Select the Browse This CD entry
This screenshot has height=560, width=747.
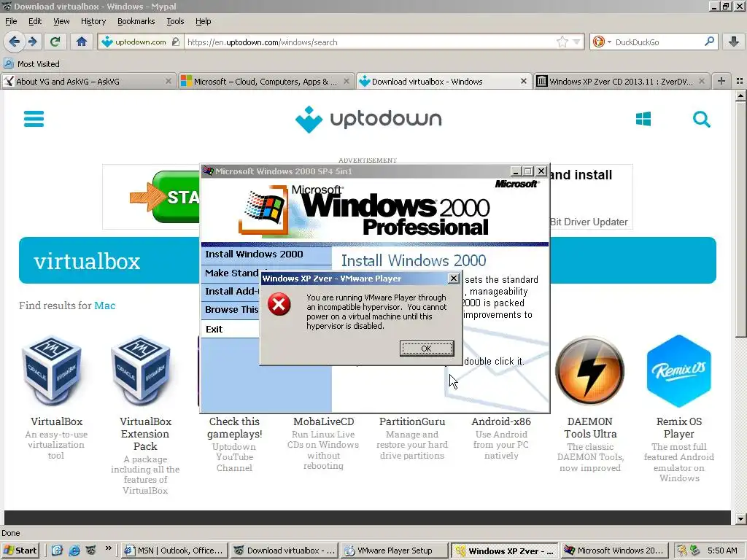click(x=231, y=309)
